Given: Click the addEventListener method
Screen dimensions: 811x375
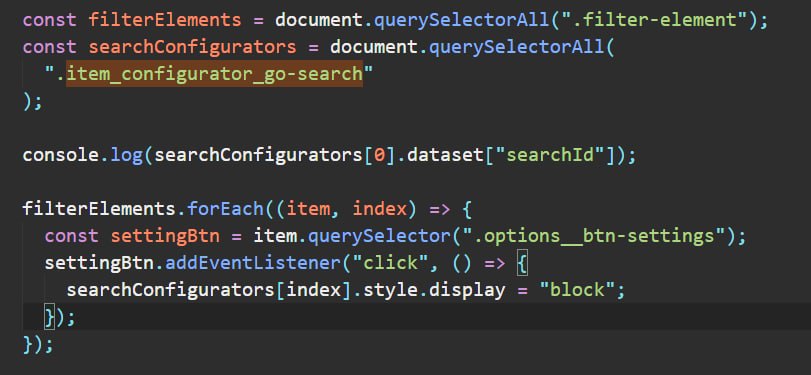Looking at the screenshot, I should (253, 263).
